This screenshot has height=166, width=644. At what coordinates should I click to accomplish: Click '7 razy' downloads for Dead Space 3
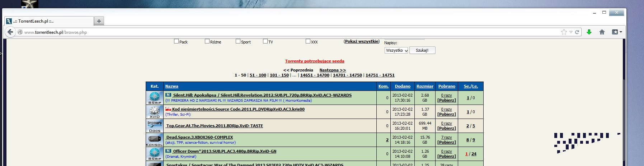pyautogui.click(x=447, y=137)
